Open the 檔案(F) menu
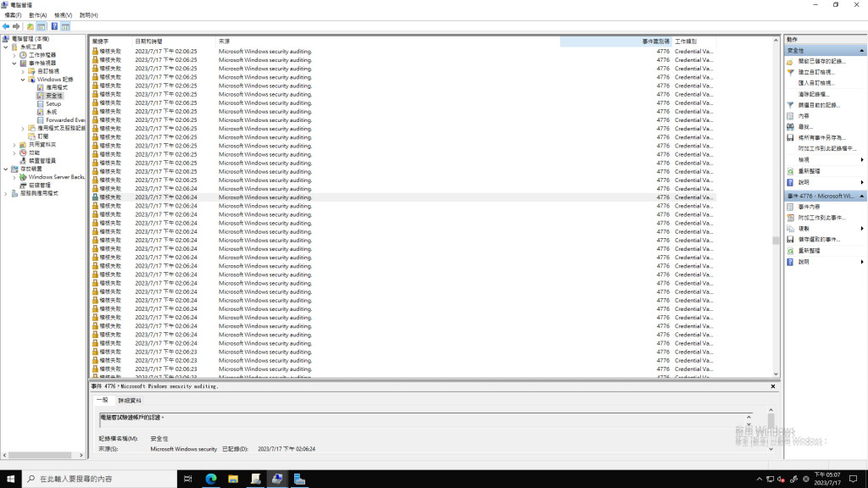Screen dimensions: 868x488 pos(13,15)
